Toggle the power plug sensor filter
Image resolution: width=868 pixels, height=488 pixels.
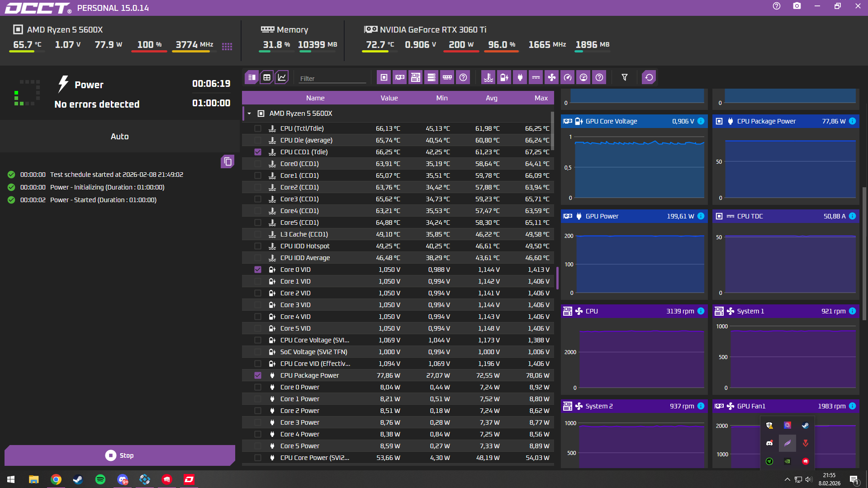click(x=520, y=77)
